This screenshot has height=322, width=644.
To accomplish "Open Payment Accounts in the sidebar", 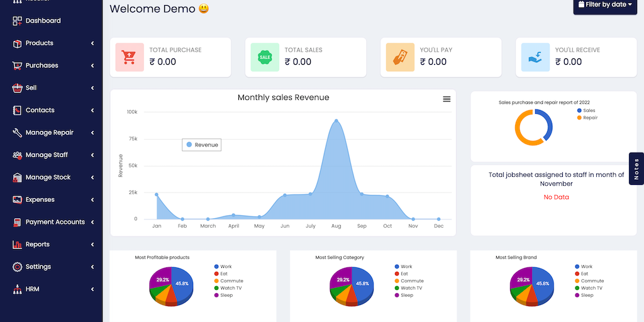I will pyautogui.click(x=55, y=222).
